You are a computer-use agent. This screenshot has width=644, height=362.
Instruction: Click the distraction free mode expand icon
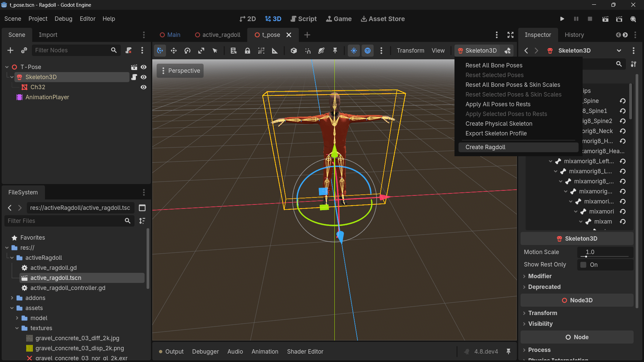coord(511,35)
